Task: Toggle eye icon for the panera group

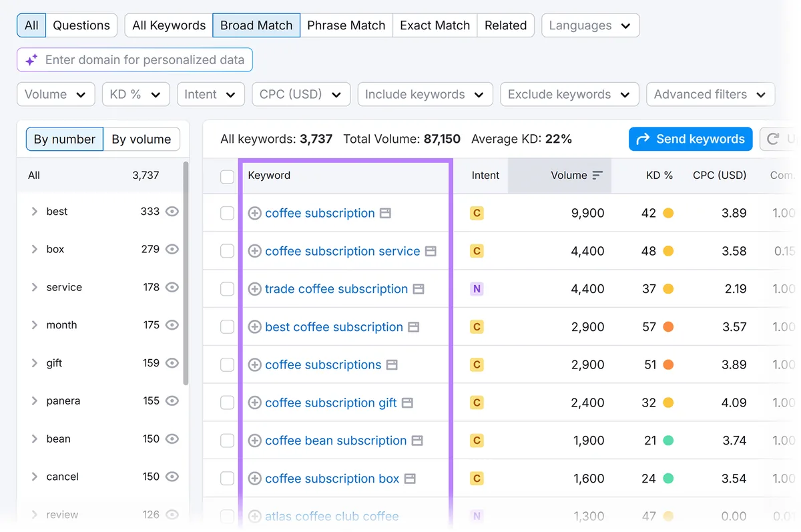Action: point(172,401)
